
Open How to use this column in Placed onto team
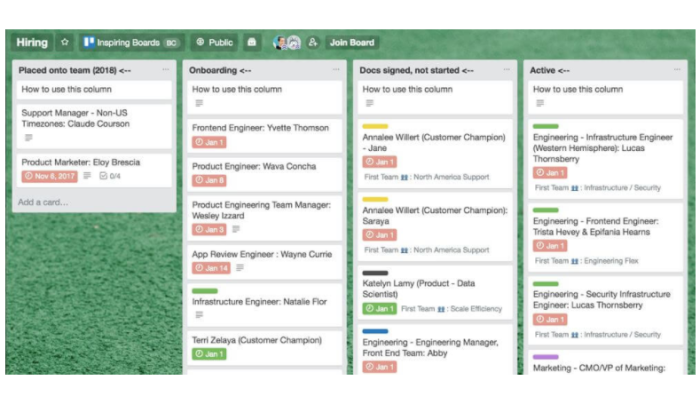point(94,90)
